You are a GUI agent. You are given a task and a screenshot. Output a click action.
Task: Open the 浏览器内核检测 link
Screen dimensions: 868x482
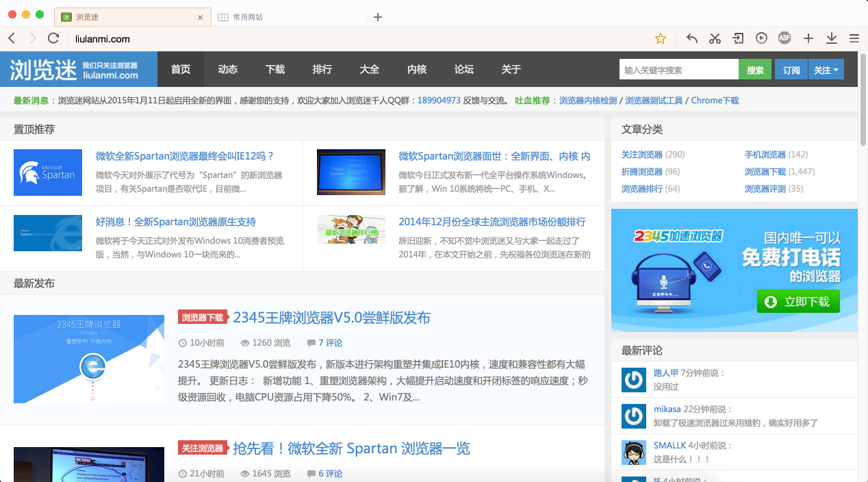click(x=588, y=100)
